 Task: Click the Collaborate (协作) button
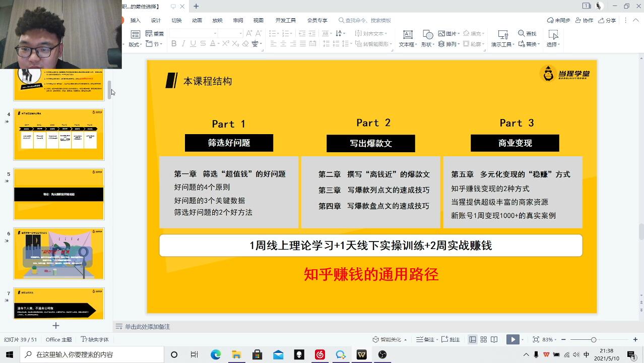pos(585,20)
